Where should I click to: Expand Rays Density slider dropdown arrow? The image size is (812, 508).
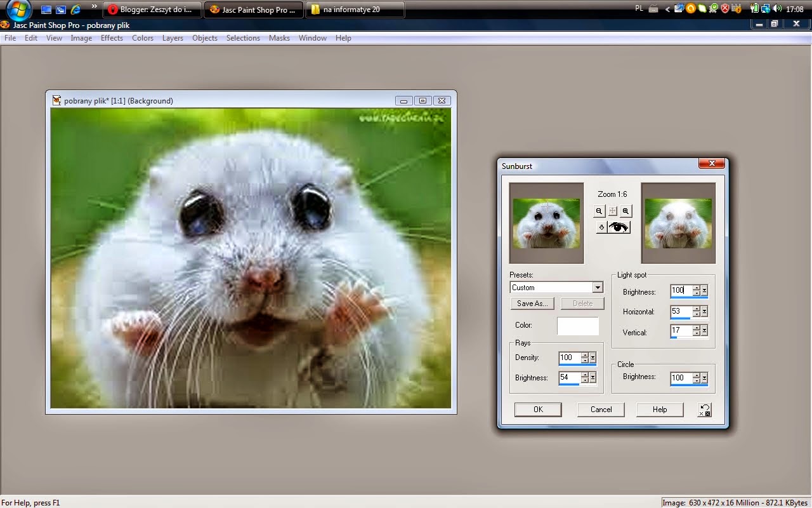(593, 358)
